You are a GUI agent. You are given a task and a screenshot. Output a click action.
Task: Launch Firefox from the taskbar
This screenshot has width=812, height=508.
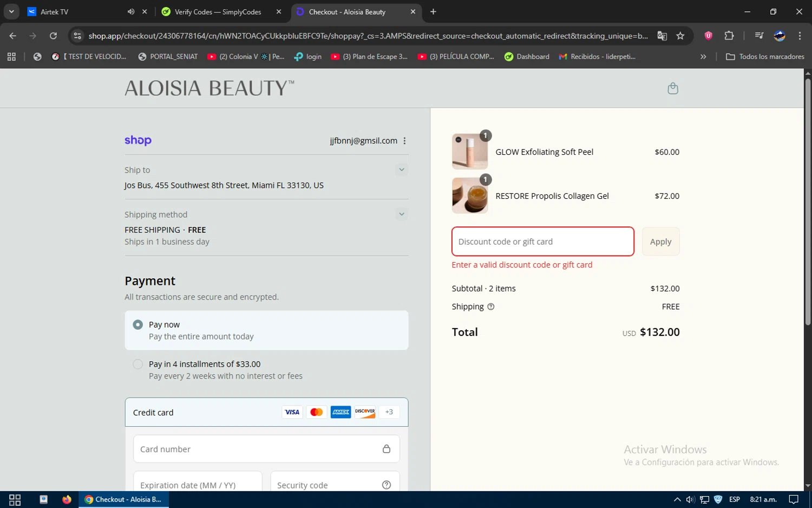pyautogui.click(x=67, y=499)
